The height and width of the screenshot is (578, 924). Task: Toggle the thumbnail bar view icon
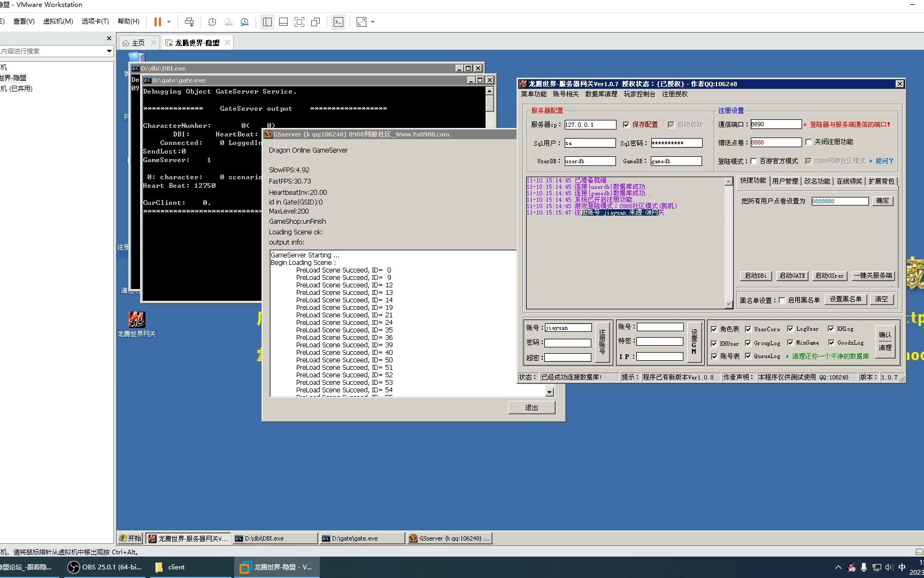pyautogui.click(x=283, y=22)
